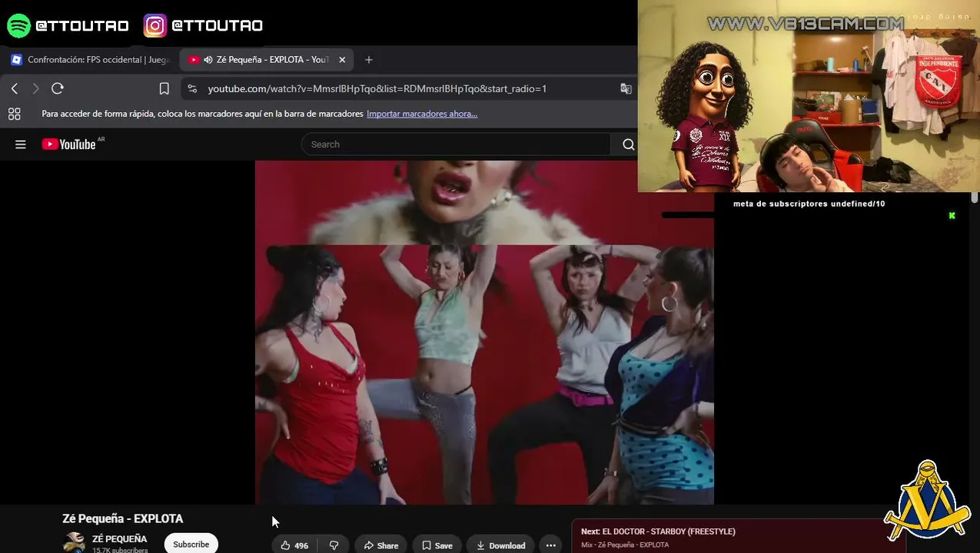Bookmark this page with bookmark icon
The height and width of the screenshot is (553, 980).
(164, 88)
